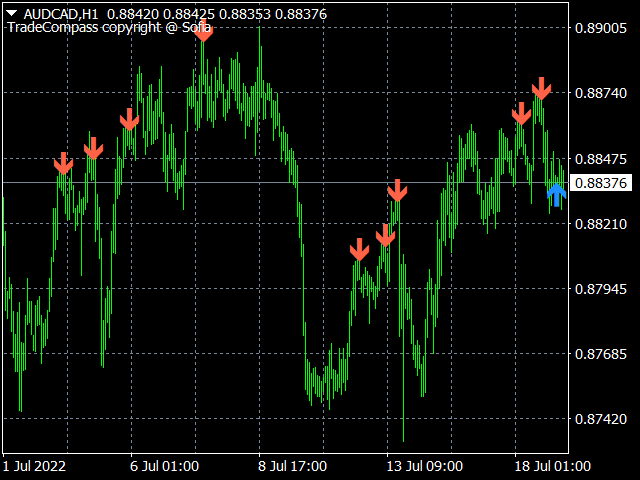640x480 pixels.
Task: Click the TradeCompass copyright @ Sofia label
Action: coord(109,27)
